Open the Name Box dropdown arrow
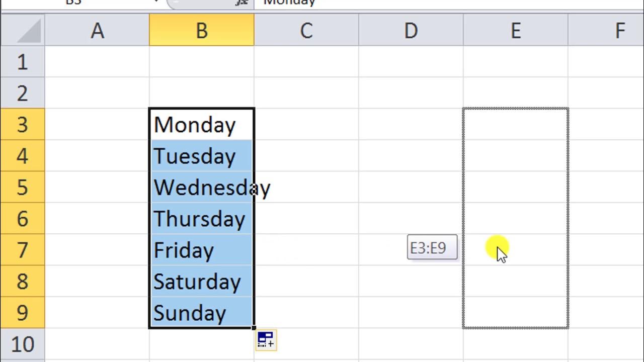 (x=156, y=2)
